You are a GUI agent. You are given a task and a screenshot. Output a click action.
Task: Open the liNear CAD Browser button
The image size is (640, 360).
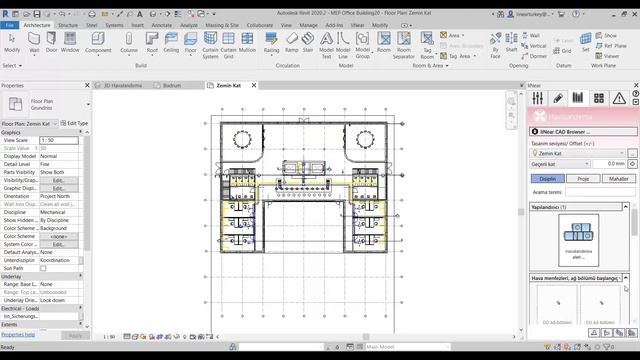point(583,132)
